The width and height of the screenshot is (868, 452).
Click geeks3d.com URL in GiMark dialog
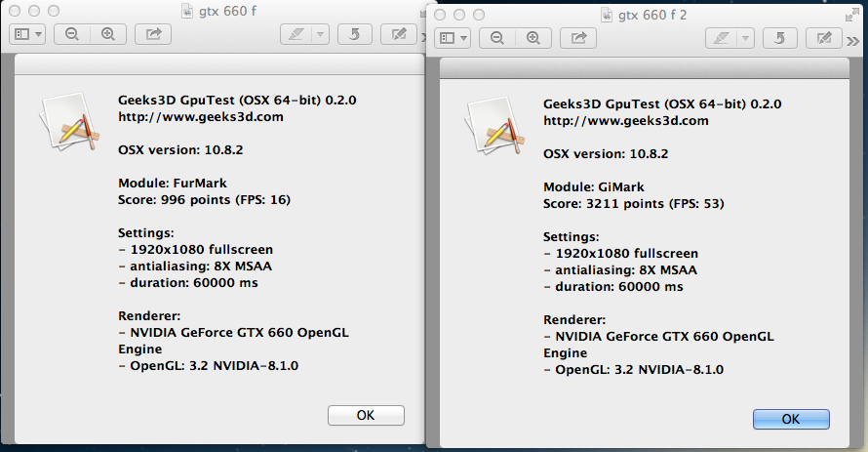(x=626, y=121)
